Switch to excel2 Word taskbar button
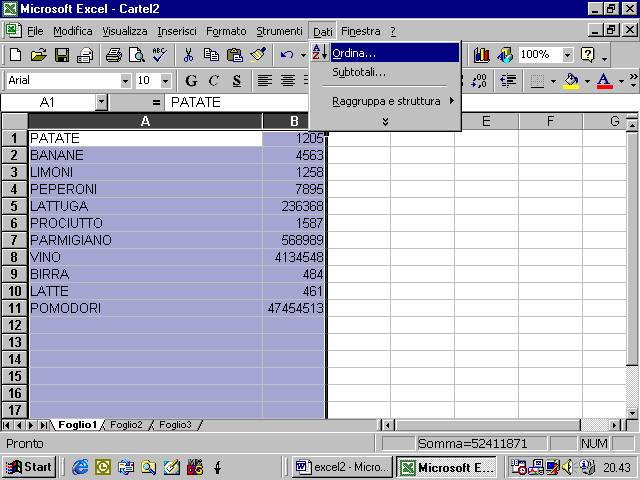The height and width of the screenshot is (480, 640). coord(342,467)
